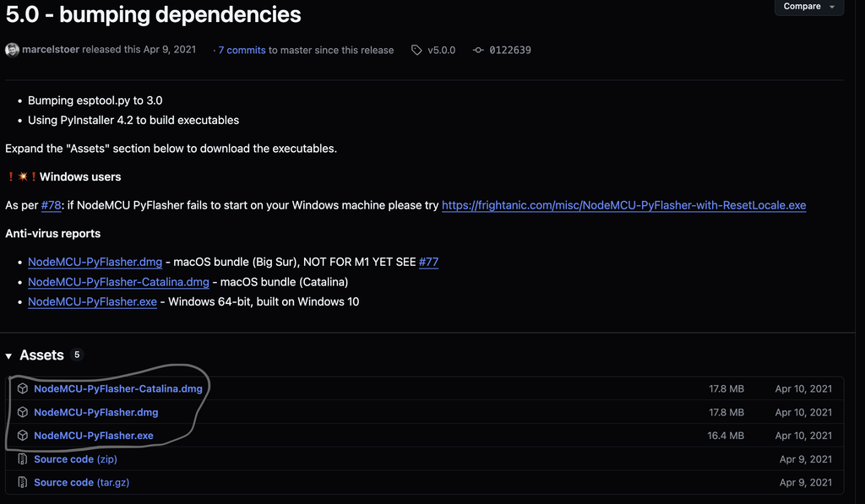Click package icon beside NodeMCU-PyFlasher.exe asset
The width and height of the screenshot is (865, 504).
coord(23,436)
